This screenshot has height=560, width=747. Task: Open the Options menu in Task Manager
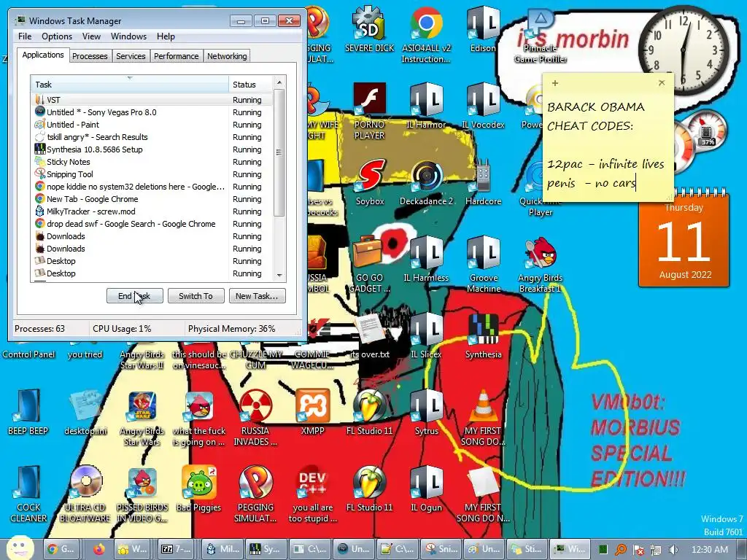coord(57,36)
